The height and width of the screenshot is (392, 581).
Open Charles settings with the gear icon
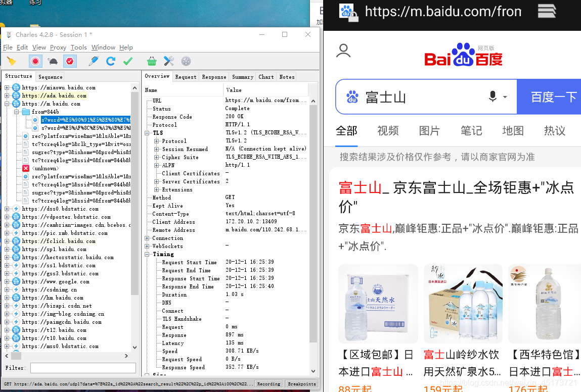(x=186, y=61)
